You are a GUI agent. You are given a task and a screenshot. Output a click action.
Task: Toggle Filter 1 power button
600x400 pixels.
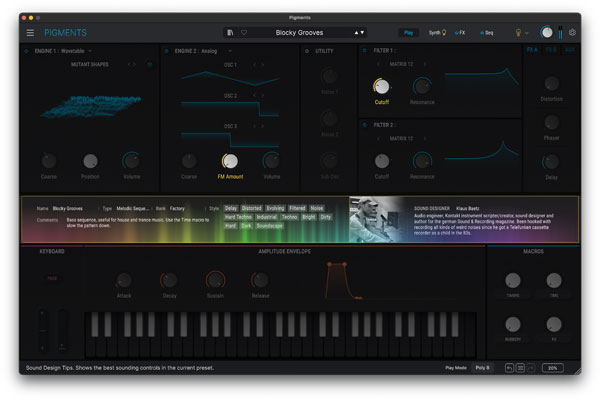click(x=365, y=50)
